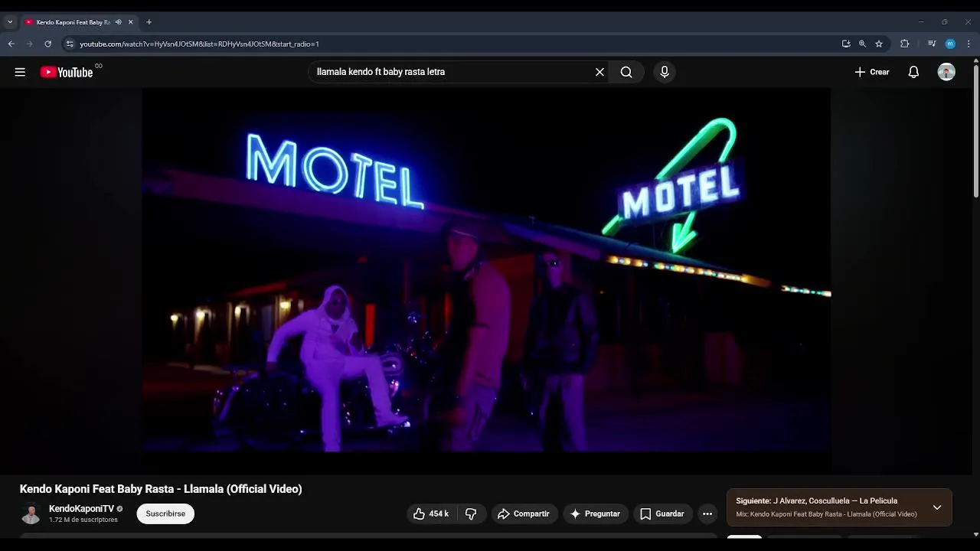Click Mix: Kendo Kaponi playlist subtitle
This screenshot has width=980, height=551.
[826, 514]
